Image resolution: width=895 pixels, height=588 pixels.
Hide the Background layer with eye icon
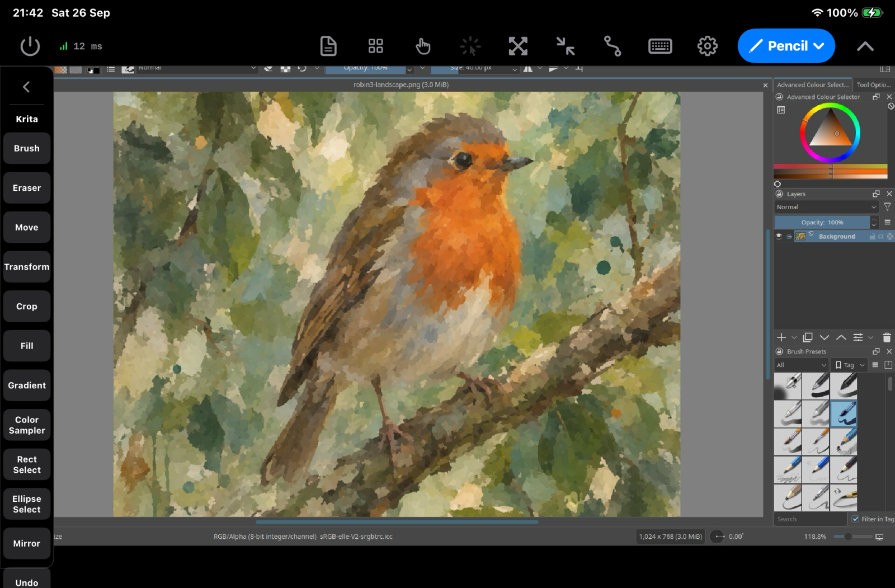pyautogui.click(x=779, y=236)
